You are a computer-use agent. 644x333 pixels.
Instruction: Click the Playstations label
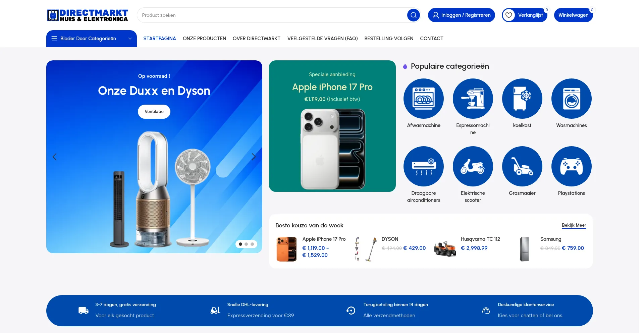click(x=572, y=193)
